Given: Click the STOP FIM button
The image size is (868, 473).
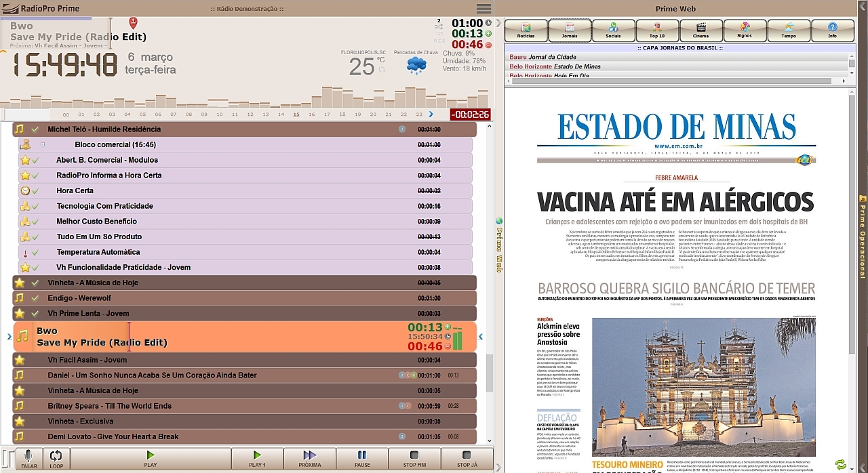Looking at the screenshot, I should click(x=415, y=459).
